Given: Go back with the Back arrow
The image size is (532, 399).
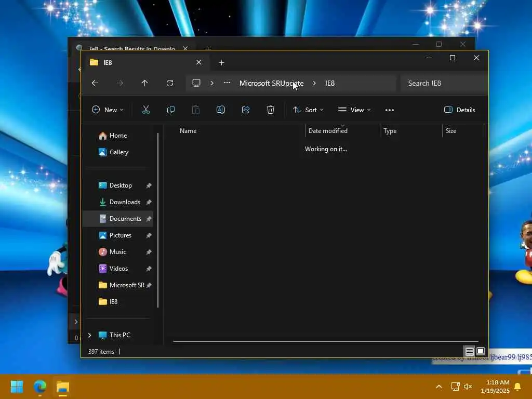Looking at the screenshot, I should click(95, 83).
